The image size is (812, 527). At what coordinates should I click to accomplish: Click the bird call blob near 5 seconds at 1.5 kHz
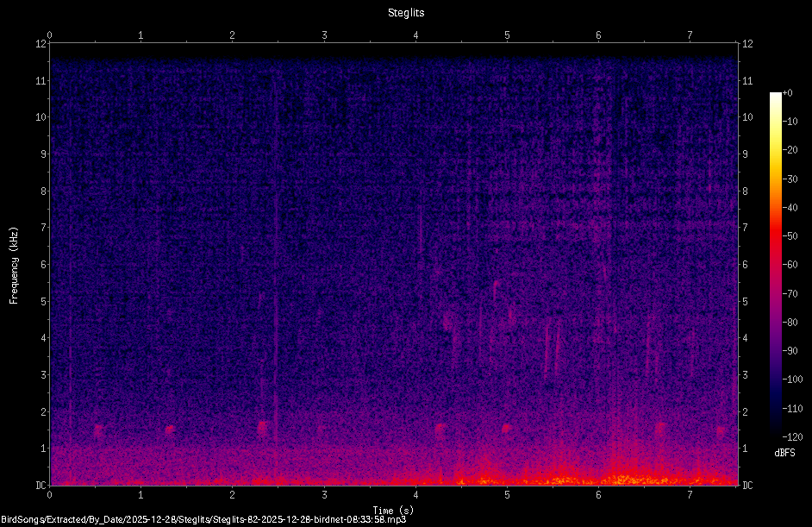coord(507,428)
